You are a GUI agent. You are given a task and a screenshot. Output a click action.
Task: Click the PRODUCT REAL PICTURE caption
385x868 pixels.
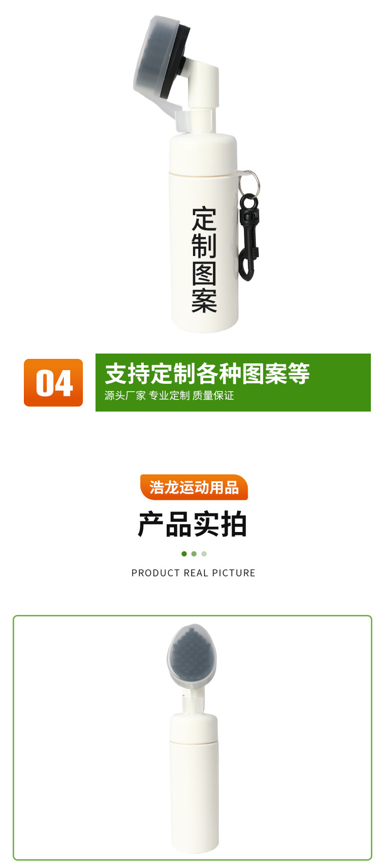click(x=193, y=573)
